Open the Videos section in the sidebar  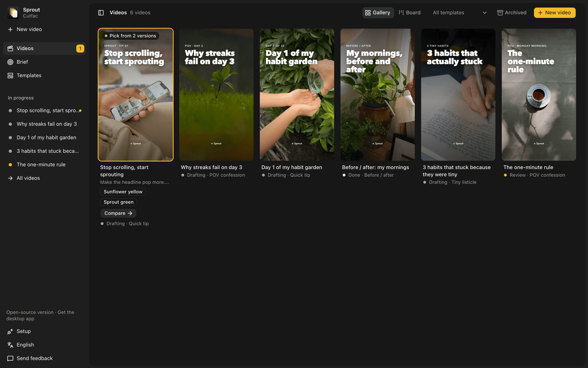[x=44, y=48]
